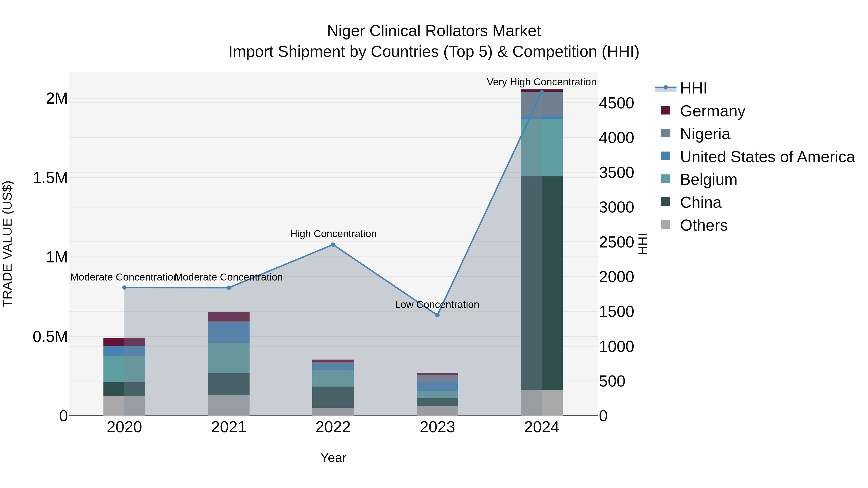
Task: Click the '2M' left axis tick label
Action: click(x=57, y=99)
